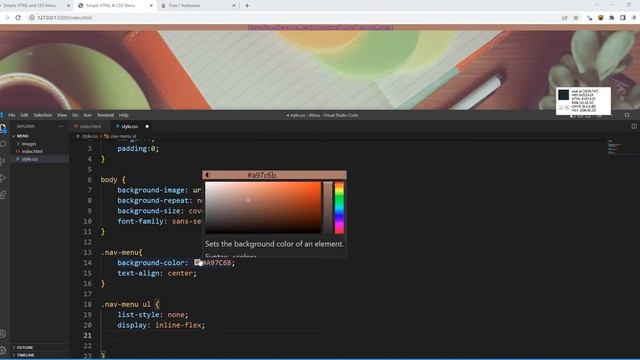The width and height of the screenshot is (640, 360).
Task: Click the split editor icon
Action: 634,126
